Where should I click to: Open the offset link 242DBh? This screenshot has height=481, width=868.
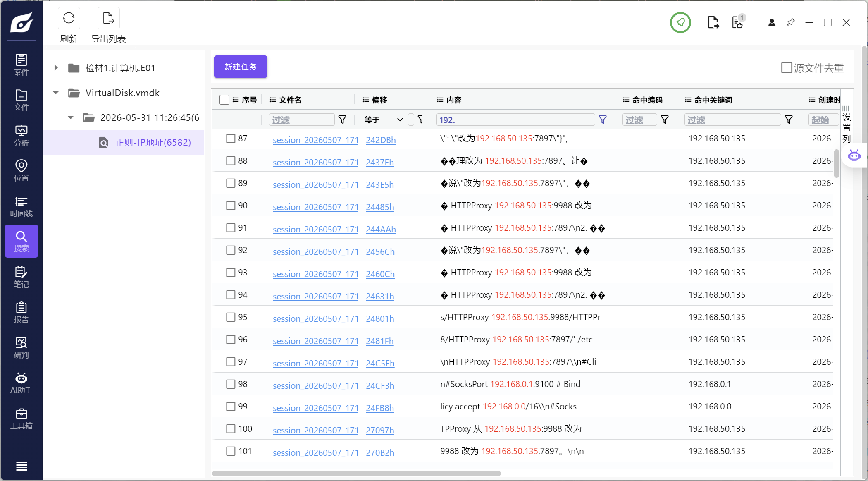[x=381, y=140]
